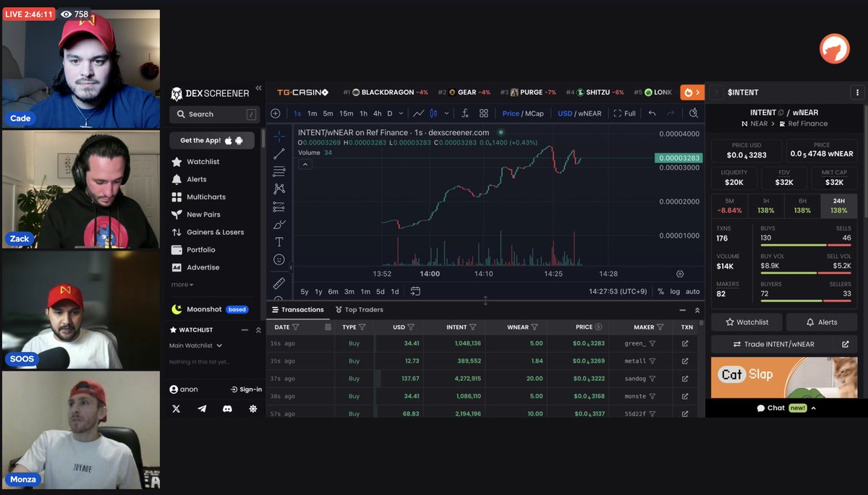This screenshot has width=868, height=495.
Task: Expand the Chat panel
Action: [786, 408]
